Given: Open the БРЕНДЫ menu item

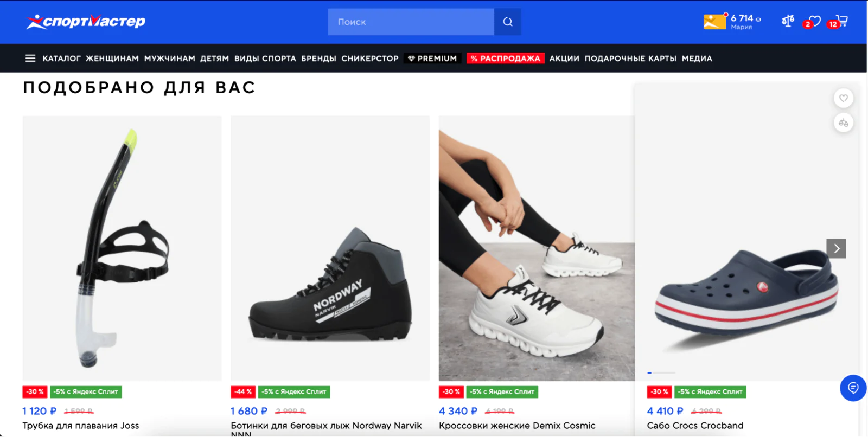Looking at the screenshot, I should point(318,58).
